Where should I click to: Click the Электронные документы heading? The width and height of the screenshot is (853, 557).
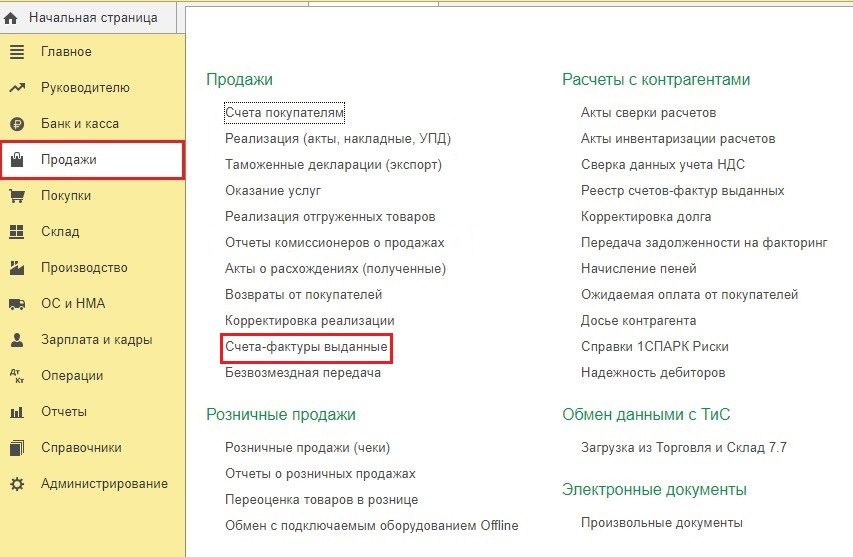tap(654, 490)
